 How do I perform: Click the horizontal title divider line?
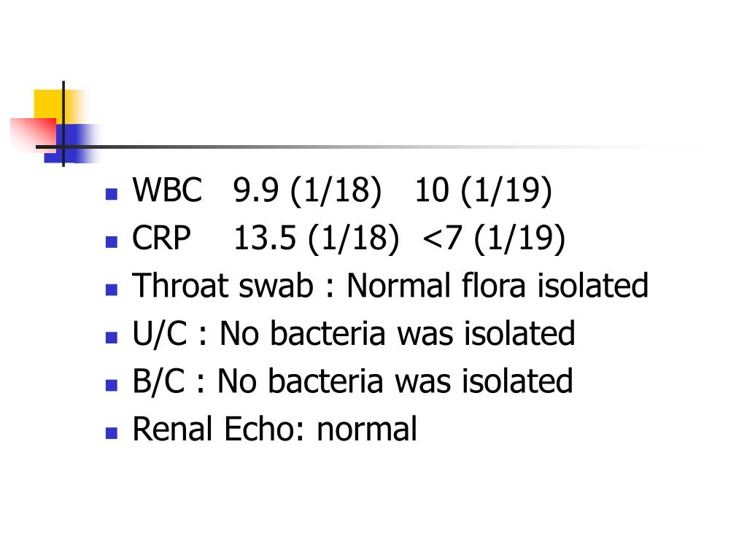(x=371, y=147)
